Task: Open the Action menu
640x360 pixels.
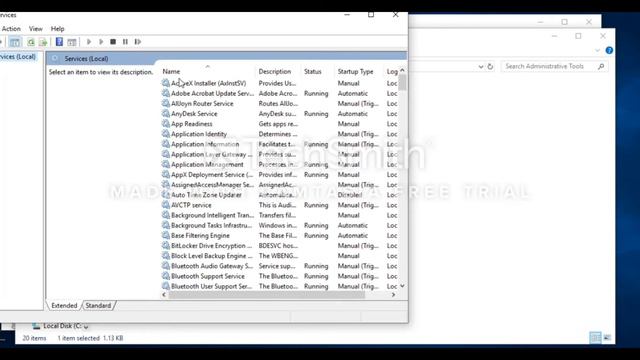Action: 11,29
